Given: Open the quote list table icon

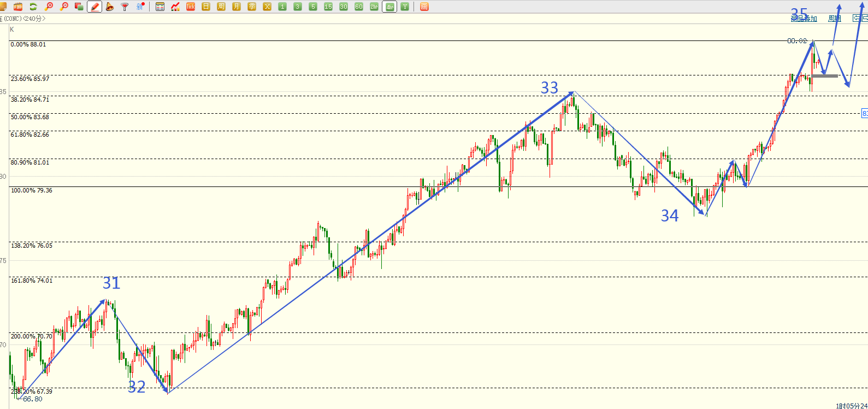Looking at the screenshot, I should coord(160,7).
